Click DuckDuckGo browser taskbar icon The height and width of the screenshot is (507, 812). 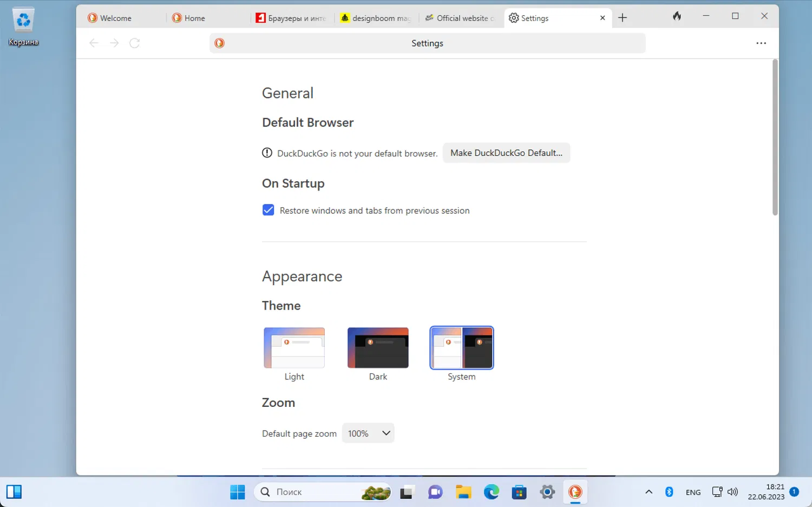[575, 492]
